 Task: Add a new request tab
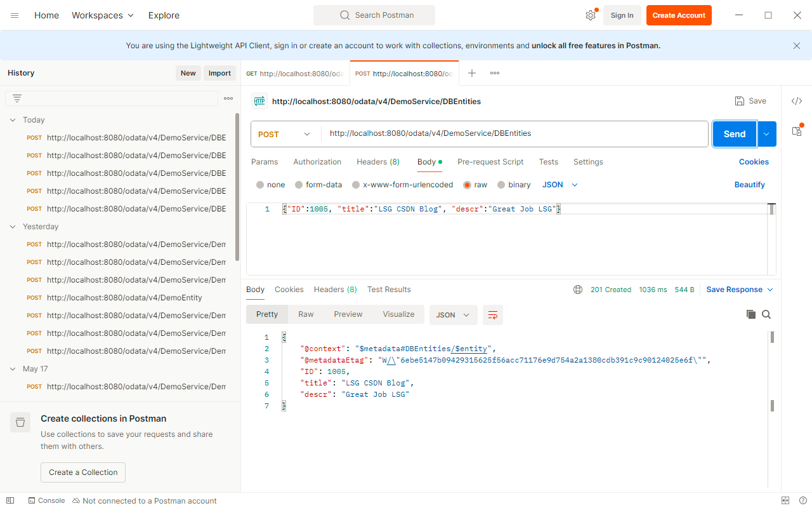472,73
